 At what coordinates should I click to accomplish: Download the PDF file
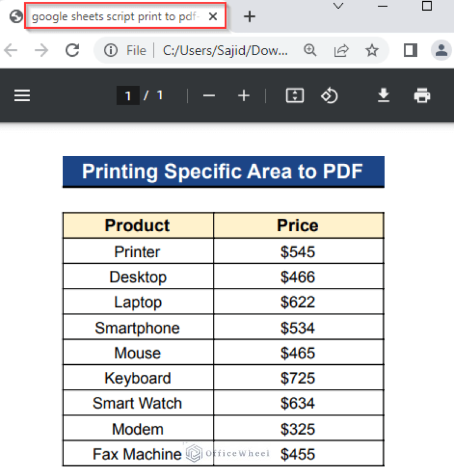[384, 95]
